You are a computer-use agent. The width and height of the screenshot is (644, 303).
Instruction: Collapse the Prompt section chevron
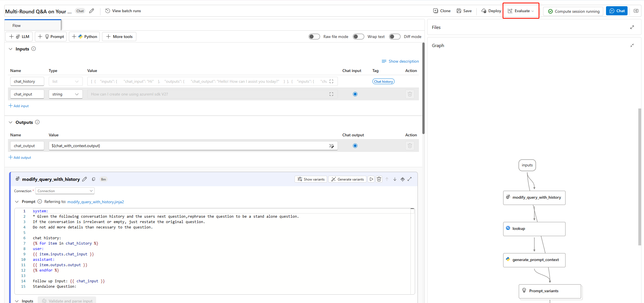click(17, 202)
